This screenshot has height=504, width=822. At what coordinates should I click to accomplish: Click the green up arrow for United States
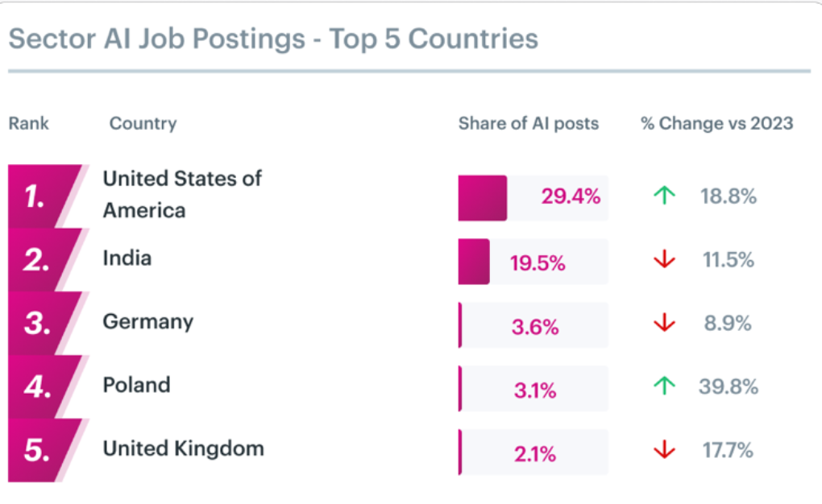coord(664,196)
